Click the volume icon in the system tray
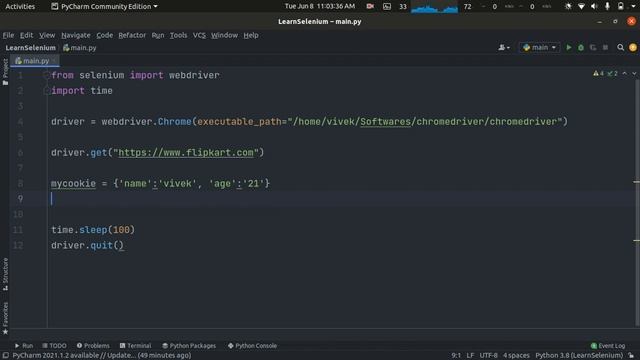The height and width of the screenshot is (360, 640). [594, 6]
